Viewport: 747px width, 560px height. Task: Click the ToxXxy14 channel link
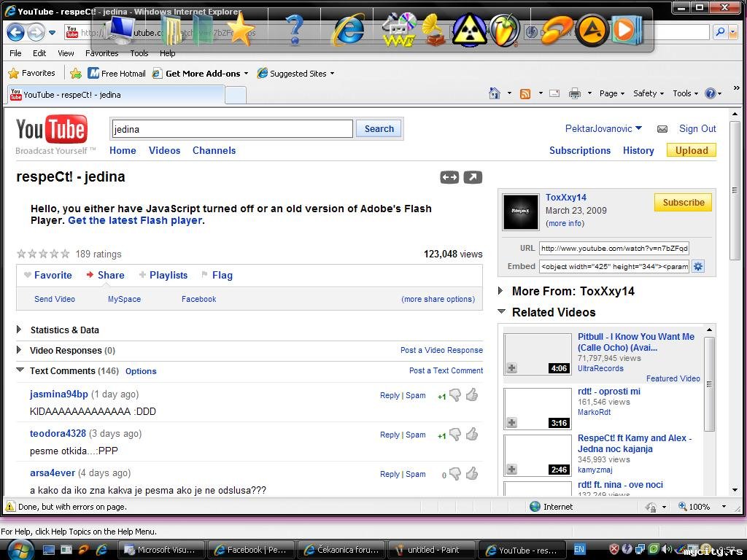point(566,197)
